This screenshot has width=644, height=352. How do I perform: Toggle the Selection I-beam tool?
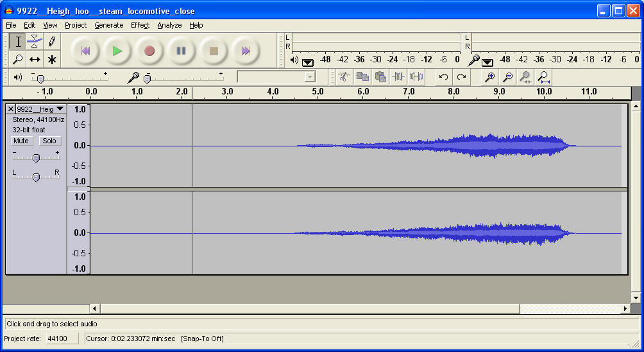(18, 42)
